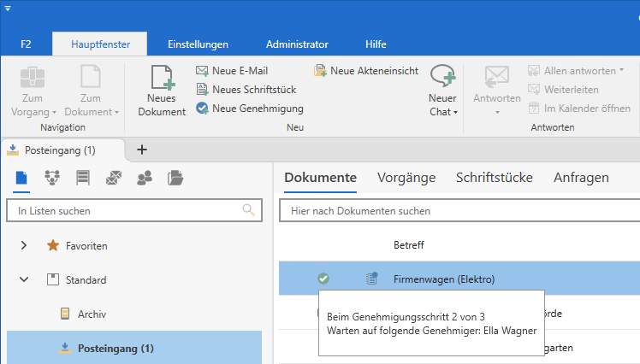Switch to the Einstellungen ribbon tab
The image size is (640, 364).
[198, 44]
